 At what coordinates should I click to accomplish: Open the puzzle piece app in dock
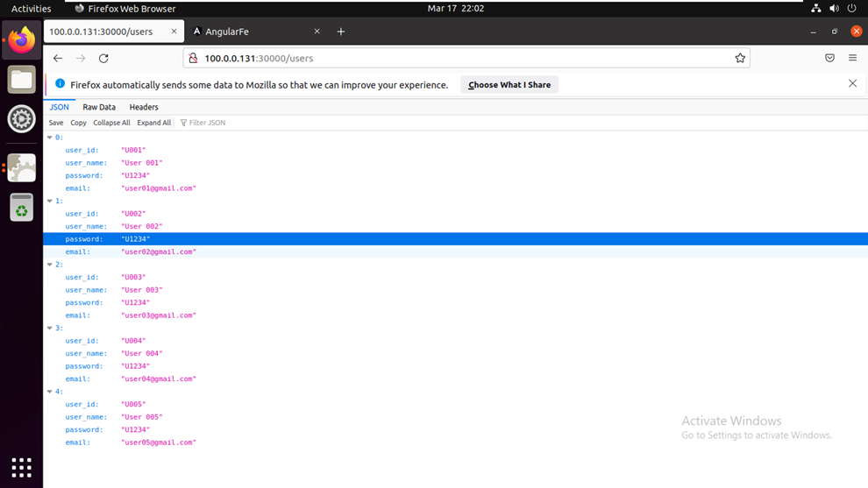(22, 167)
